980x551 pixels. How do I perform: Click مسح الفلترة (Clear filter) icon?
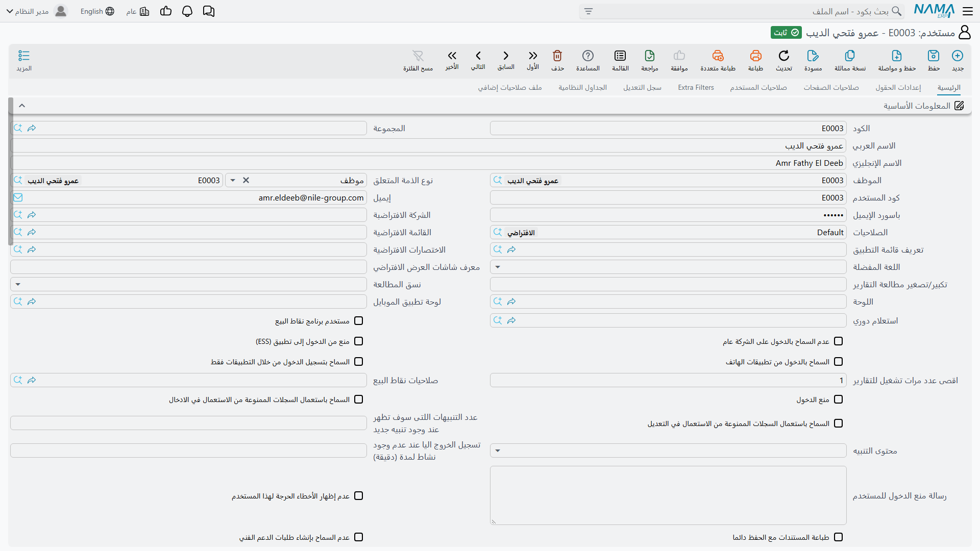pos(418,56)
